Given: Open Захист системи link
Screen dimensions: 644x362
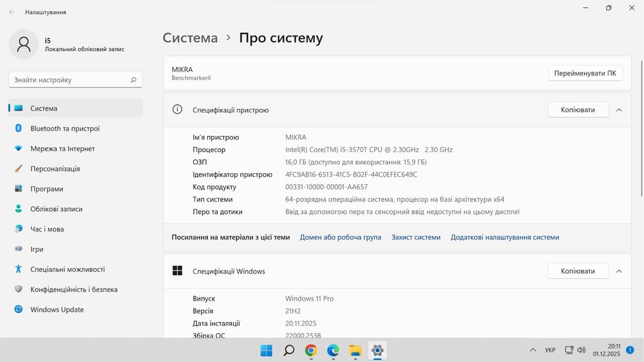Looking at the screenshot, I should [415, 237].
